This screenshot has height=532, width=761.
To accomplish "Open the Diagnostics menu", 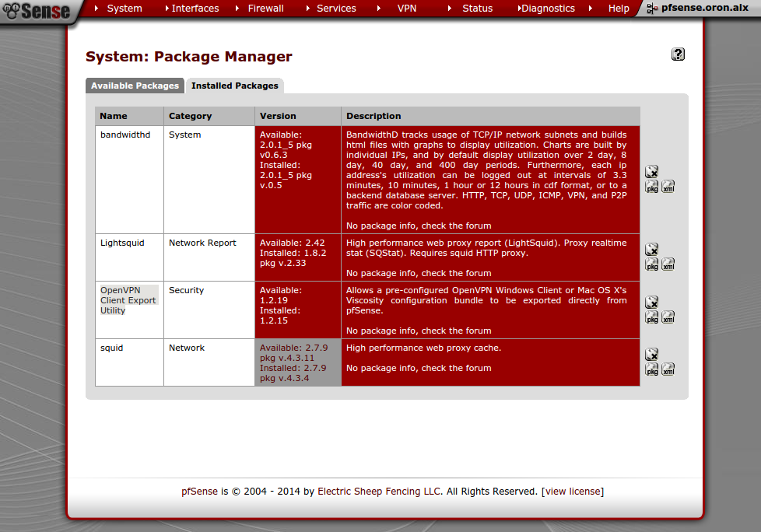I will [548, 9].
